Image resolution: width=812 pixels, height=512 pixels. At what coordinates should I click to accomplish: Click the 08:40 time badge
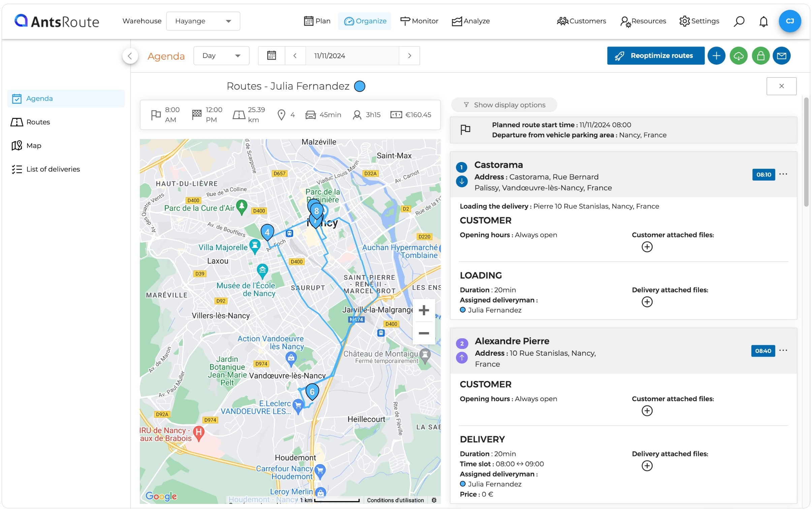point(763,351)
